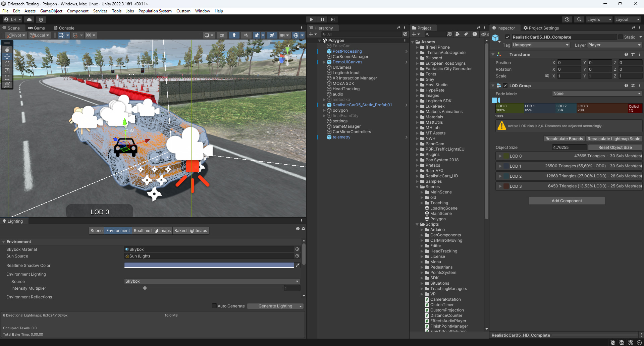The height and width of the screenshot is (346, 644).
Task: Click the Add Component button
Action: pos(567,201)
